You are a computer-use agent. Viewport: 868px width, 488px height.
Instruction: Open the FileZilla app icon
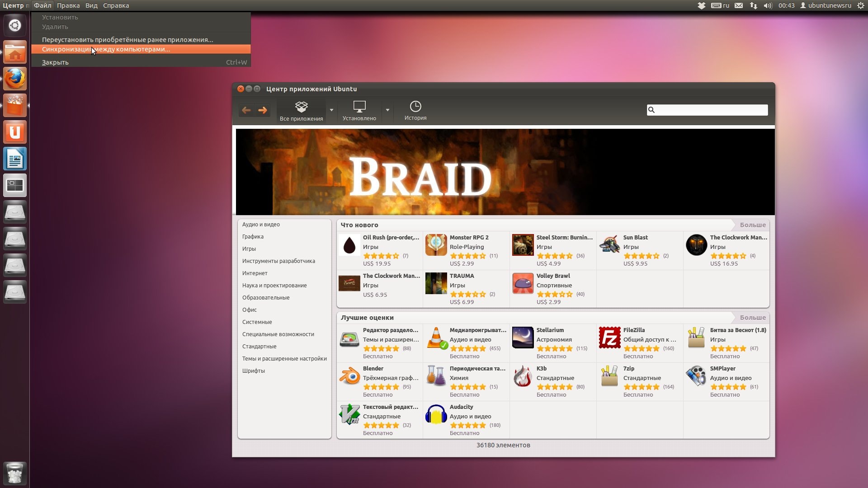[610, 338]
